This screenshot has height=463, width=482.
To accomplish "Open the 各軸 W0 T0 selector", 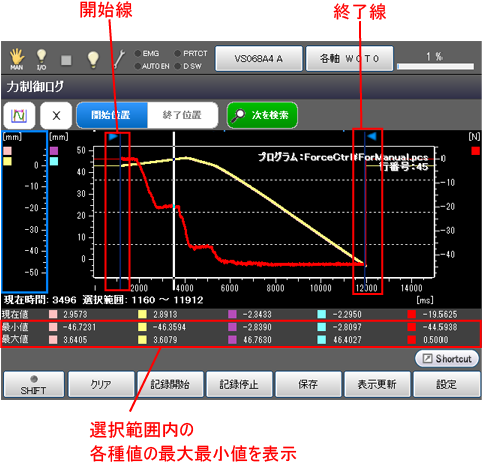I will pyautogui.click(x=349, y=59).
